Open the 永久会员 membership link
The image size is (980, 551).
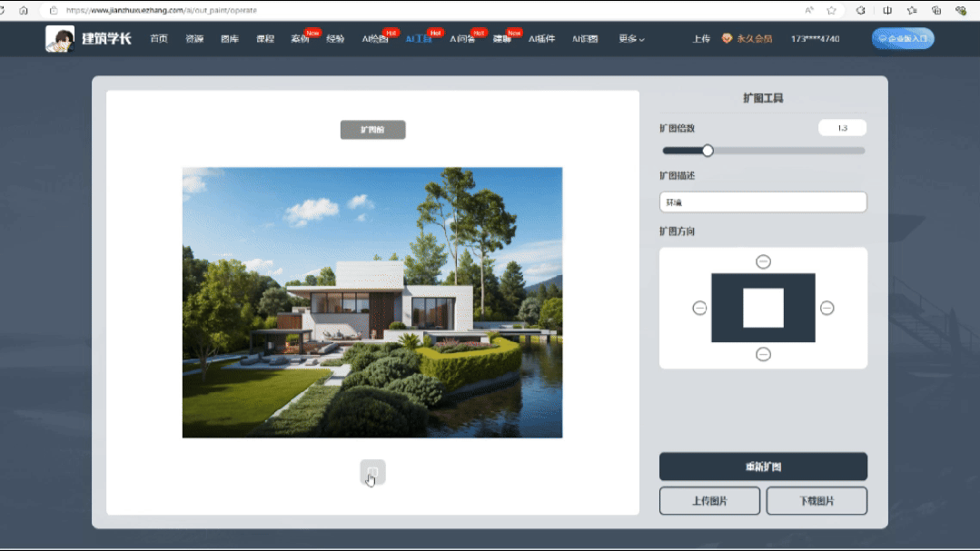point(755,39)
